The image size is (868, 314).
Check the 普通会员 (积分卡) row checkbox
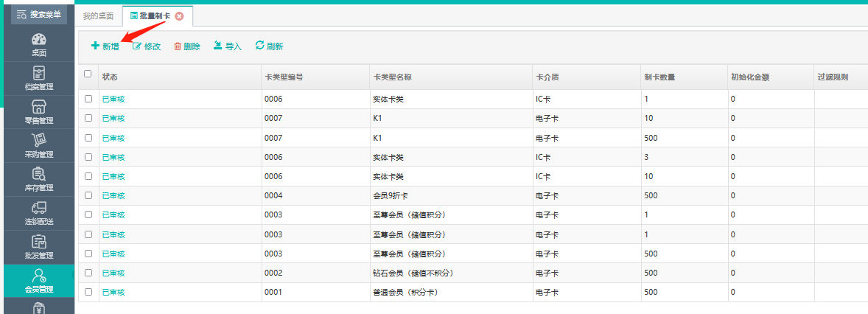88,292
